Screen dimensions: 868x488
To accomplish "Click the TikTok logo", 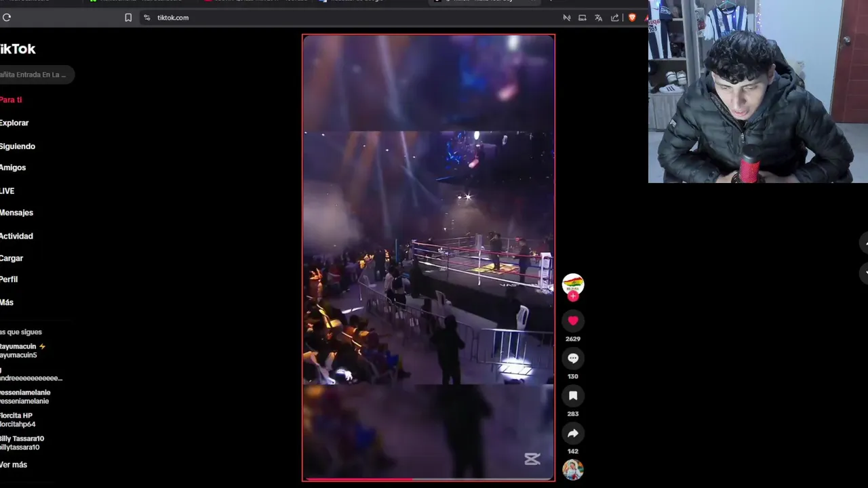I will coord(18,49).
